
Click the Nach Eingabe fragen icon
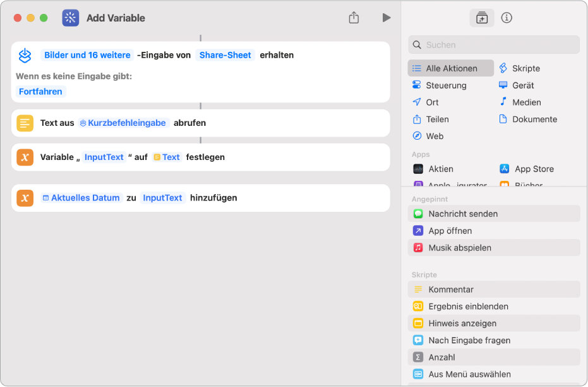point(417,340)
